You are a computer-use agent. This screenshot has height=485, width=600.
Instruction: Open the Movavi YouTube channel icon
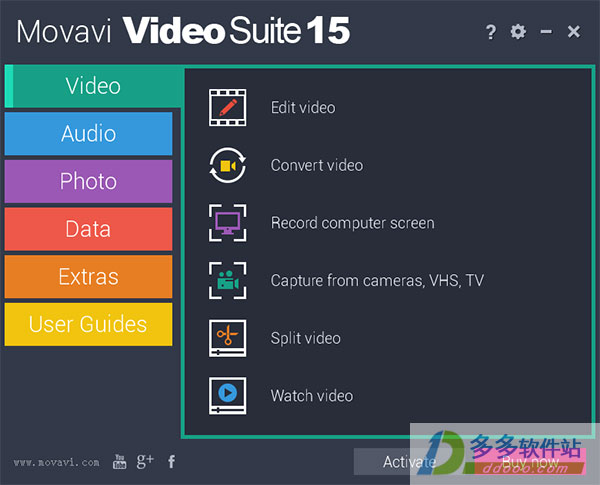pos(119,462)
